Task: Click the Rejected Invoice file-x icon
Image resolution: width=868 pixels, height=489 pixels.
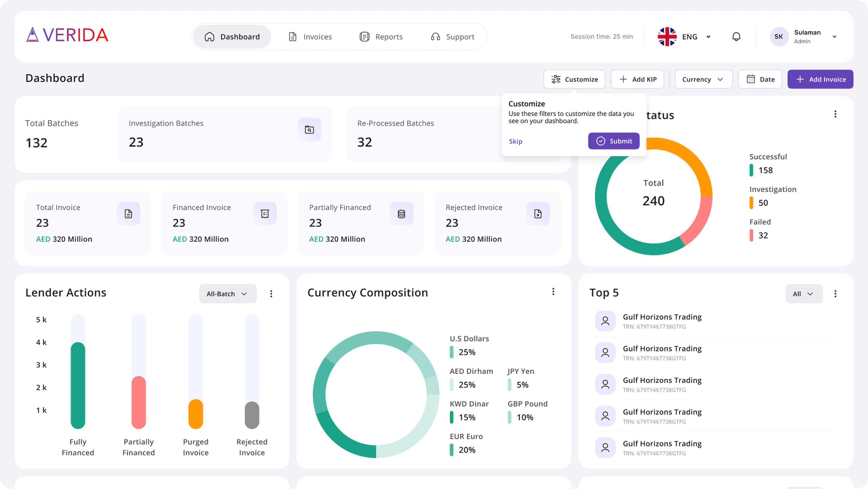Action: tap(538, 214)
